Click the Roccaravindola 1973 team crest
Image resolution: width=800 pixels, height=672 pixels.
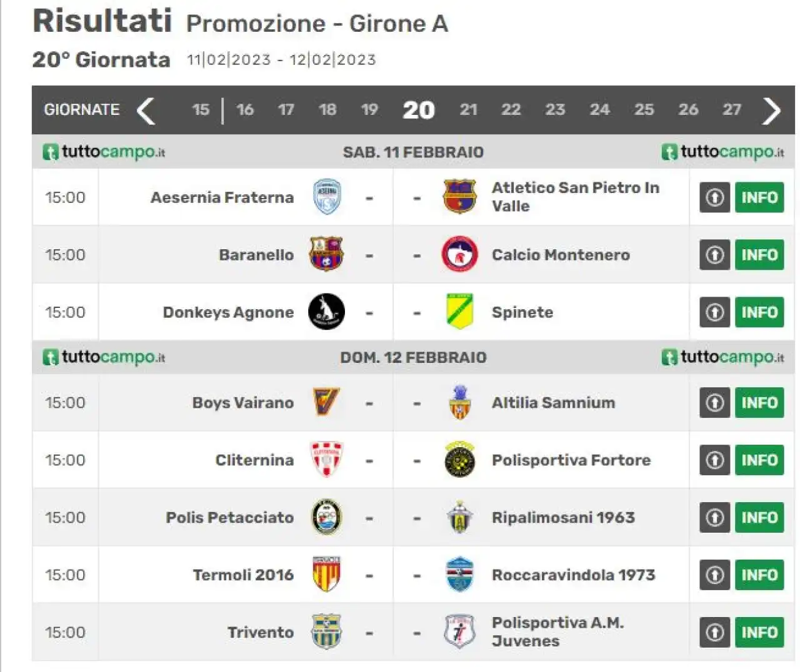click(459, 575)
